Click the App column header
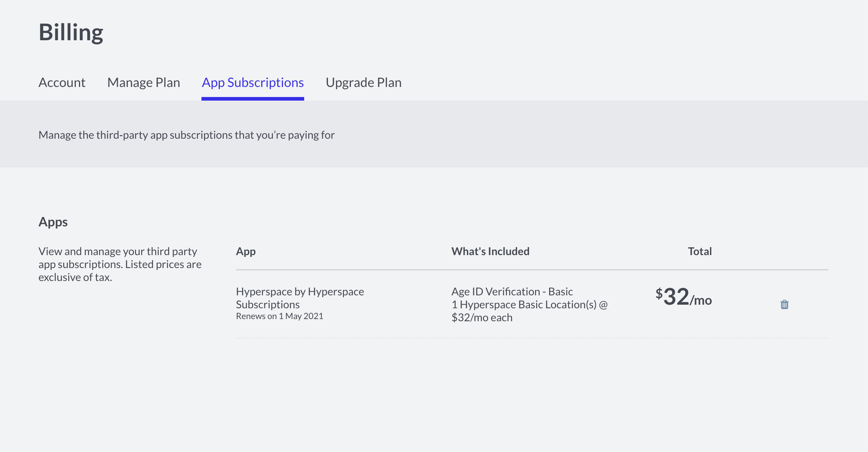Image resolution: width=868 pixels, height=452 pixels. click(x=246, y=252)
